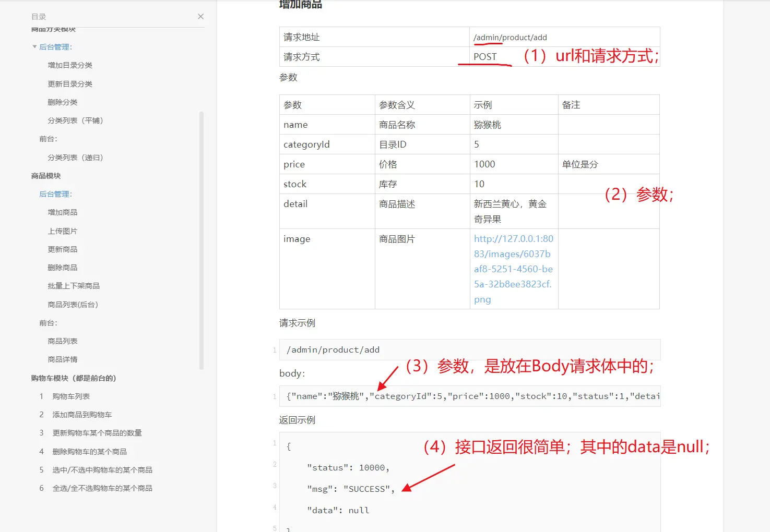Jump to 分类列表（平铺）entry
Viewport: 770px width, 532px height.
pos(75,120)
